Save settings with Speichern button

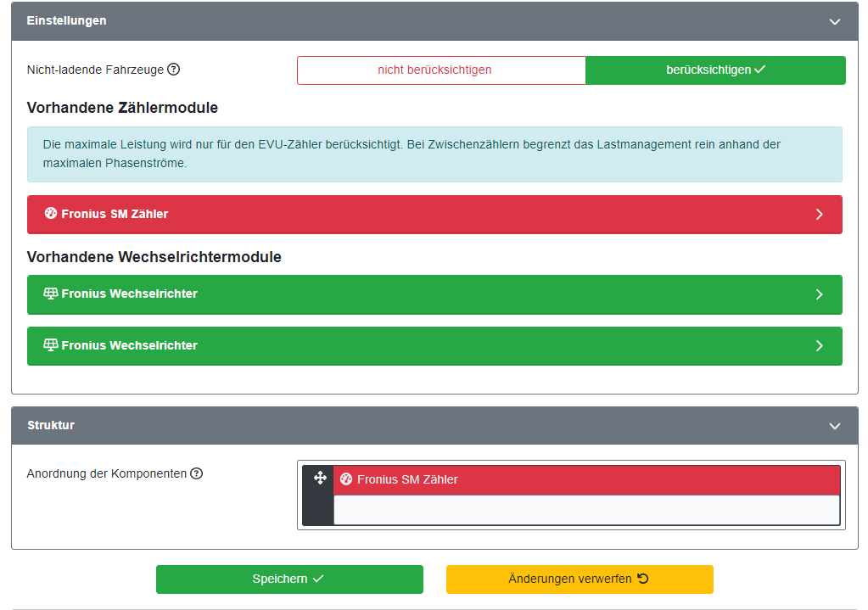[x=289, y=579]
